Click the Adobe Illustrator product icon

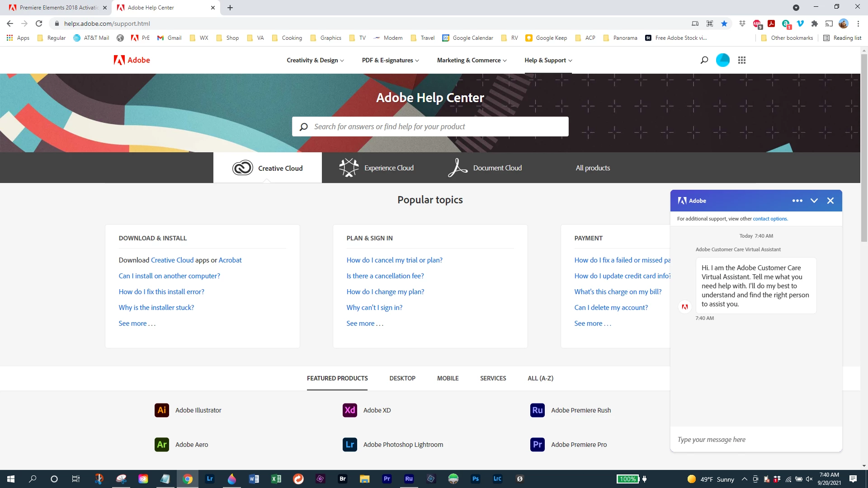click(161, 410)
